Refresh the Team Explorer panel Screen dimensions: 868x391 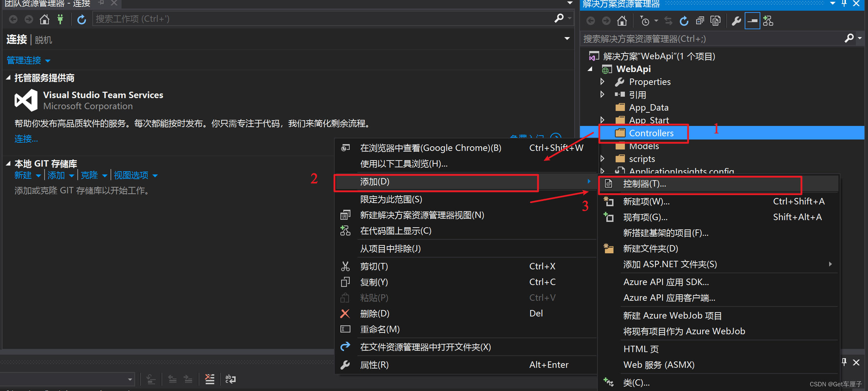pos(82,19)
